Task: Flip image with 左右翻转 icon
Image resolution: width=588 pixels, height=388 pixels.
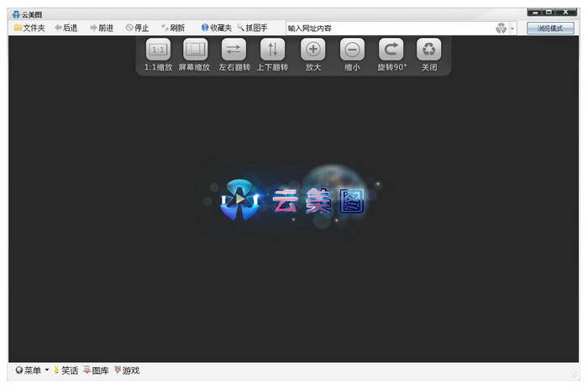Action: coord(234,49)
